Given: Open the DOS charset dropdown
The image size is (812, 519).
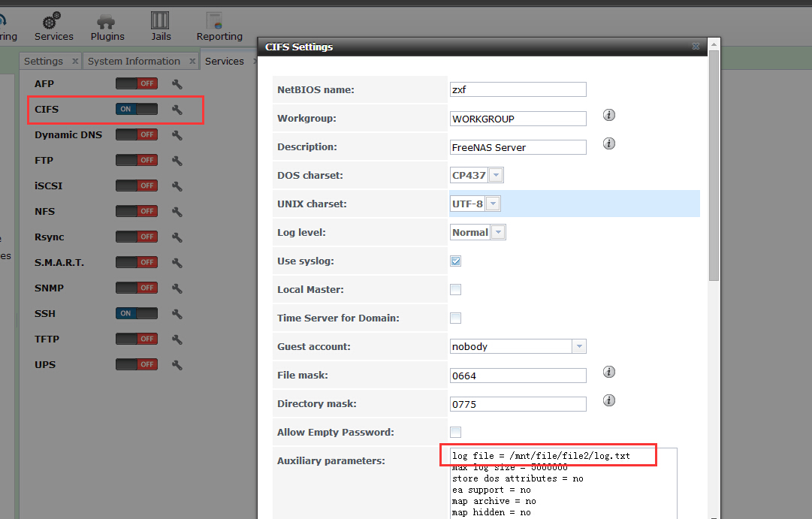Looking at the screenshot, I should (x=496, y=175).
